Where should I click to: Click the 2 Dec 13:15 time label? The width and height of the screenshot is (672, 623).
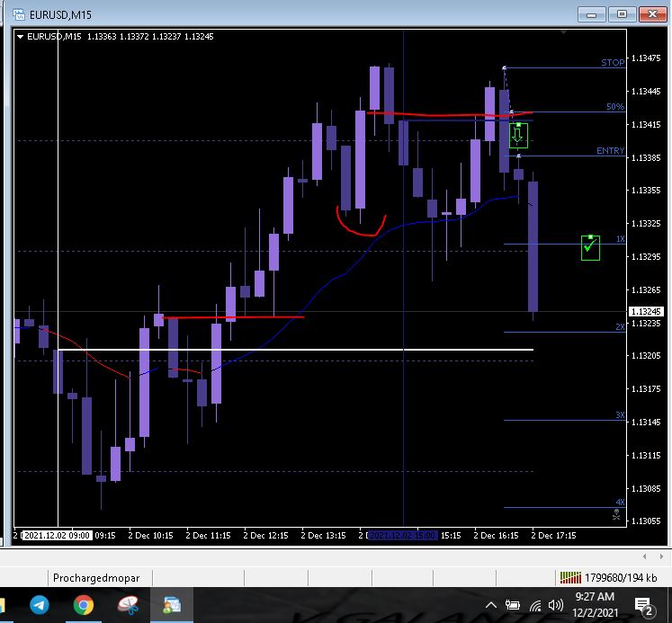coord(323,535)
